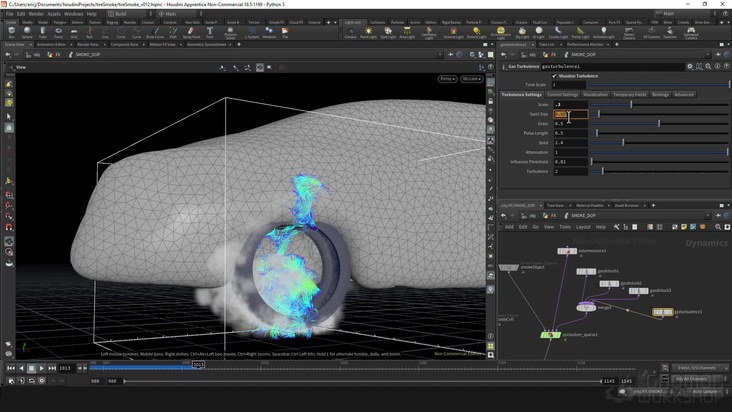This screenshot has height=412, width=732.
Task: Toggle the Auto Update button at bottom right
Action: pyautogui.click(x=704, y=391)
